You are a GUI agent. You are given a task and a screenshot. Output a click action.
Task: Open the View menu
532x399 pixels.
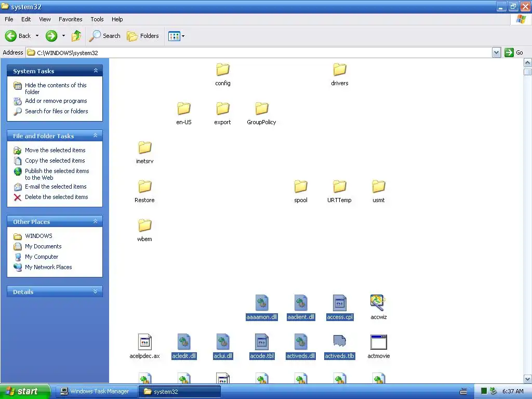click(45, 19)
